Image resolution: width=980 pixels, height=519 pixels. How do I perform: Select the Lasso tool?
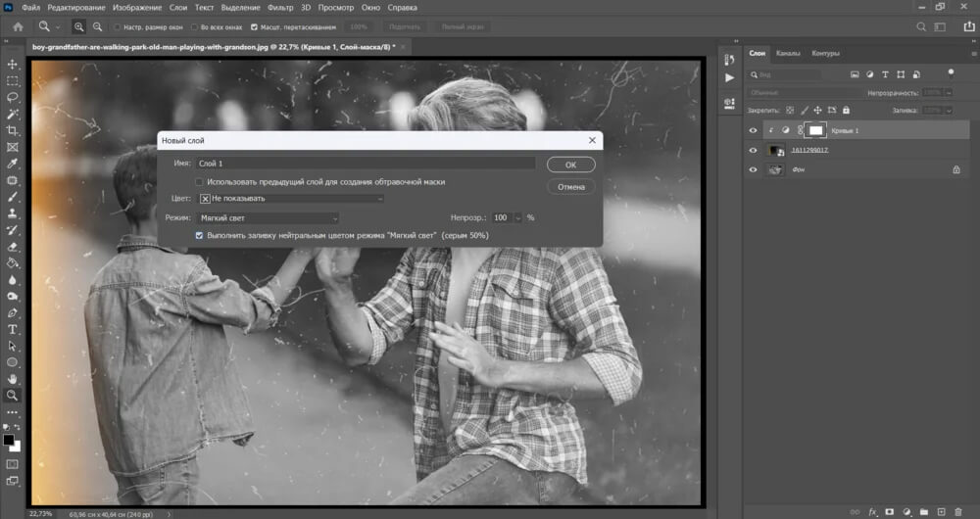point(13,98)
